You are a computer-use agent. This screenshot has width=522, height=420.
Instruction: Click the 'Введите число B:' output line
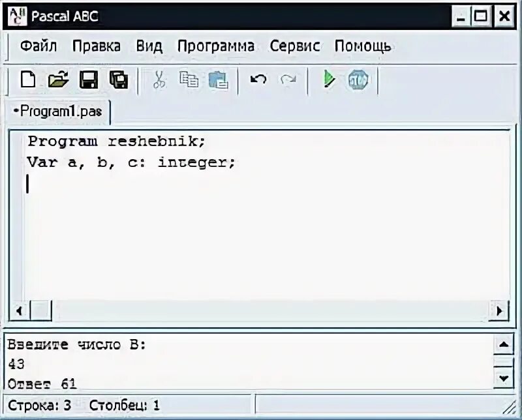77,345
